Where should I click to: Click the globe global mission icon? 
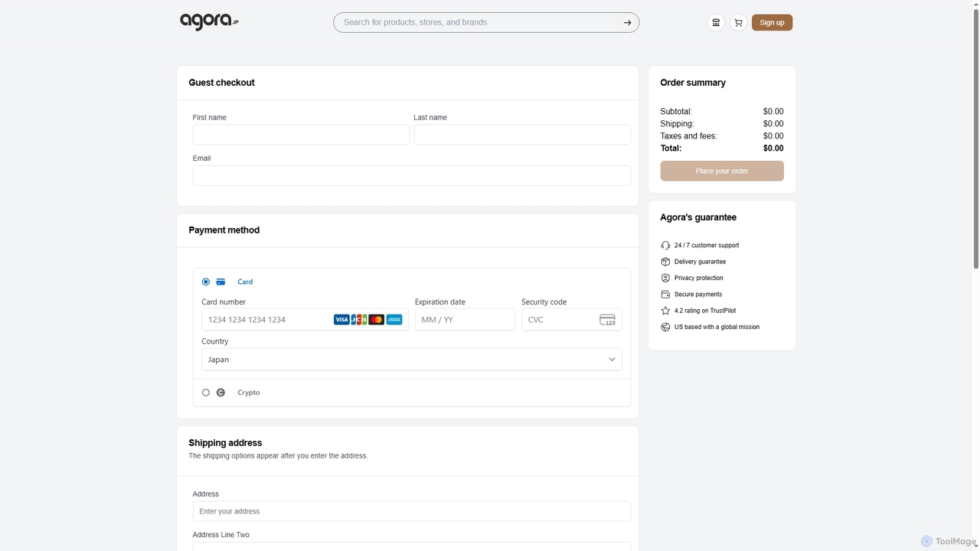click(x=665, y=327)
